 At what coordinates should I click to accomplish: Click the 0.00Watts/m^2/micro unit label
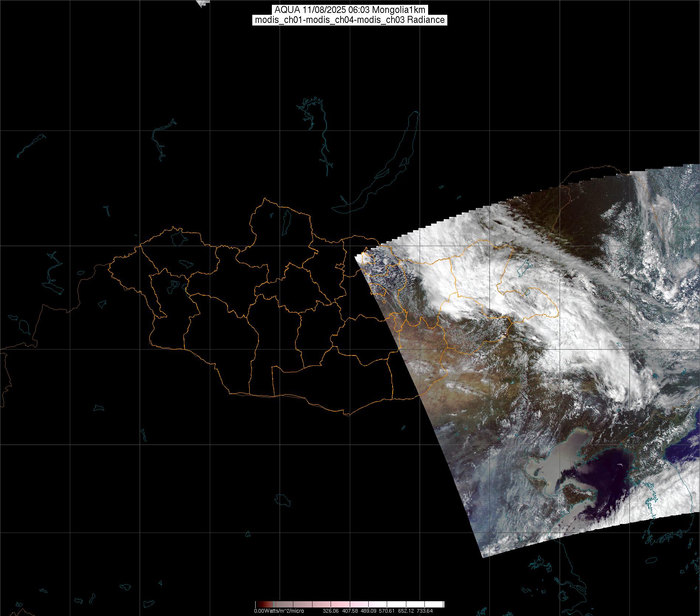[x=279, y=611]
